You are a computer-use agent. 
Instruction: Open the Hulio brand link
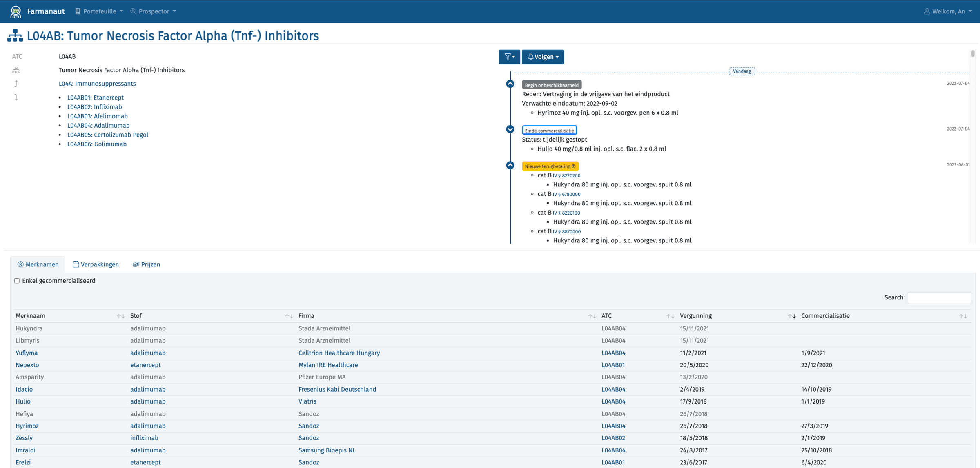tap(23, 401)
